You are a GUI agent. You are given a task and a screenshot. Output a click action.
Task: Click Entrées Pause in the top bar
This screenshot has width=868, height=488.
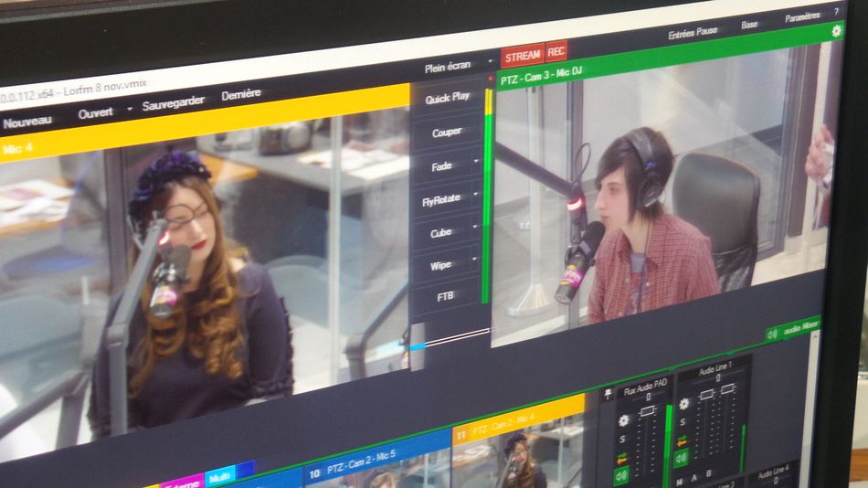tap(693, 33)
